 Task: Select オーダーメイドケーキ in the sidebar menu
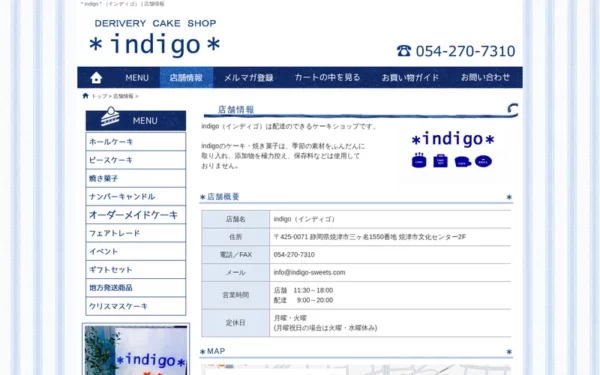(x=136, y=215)
